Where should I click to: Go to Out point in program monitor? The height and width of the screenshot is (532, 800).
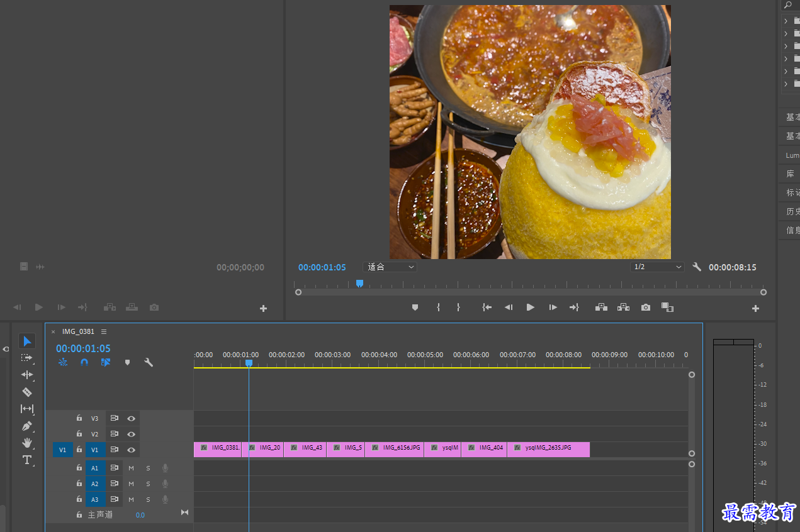(574, 308)
